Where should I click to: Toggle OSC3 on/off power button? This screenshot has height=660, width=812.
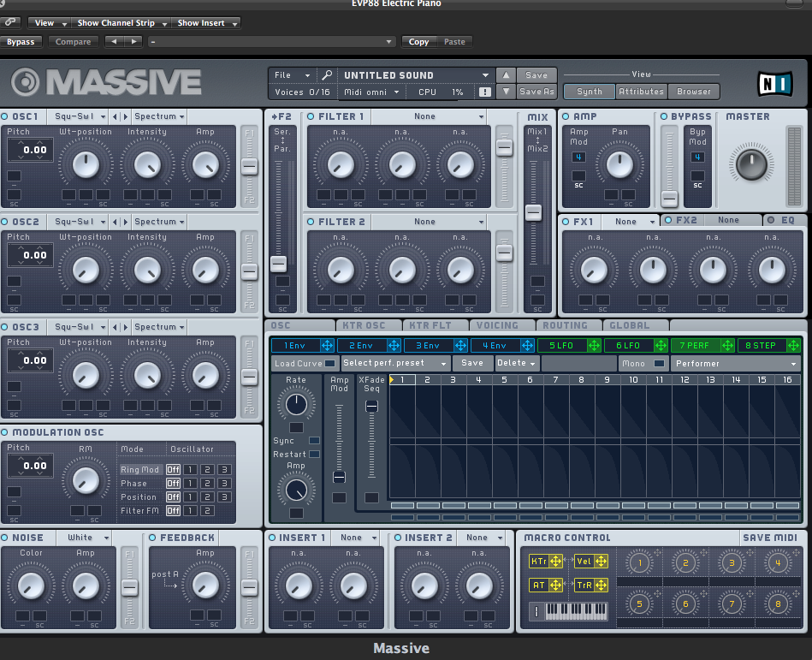click(x=4, y=327)
